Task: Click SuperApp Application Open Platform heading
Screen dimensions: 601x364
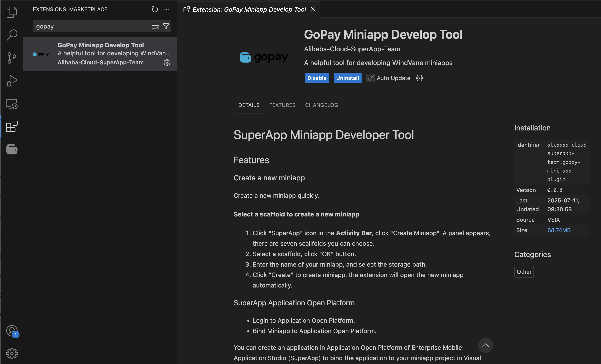Action: tap(294, 302)
